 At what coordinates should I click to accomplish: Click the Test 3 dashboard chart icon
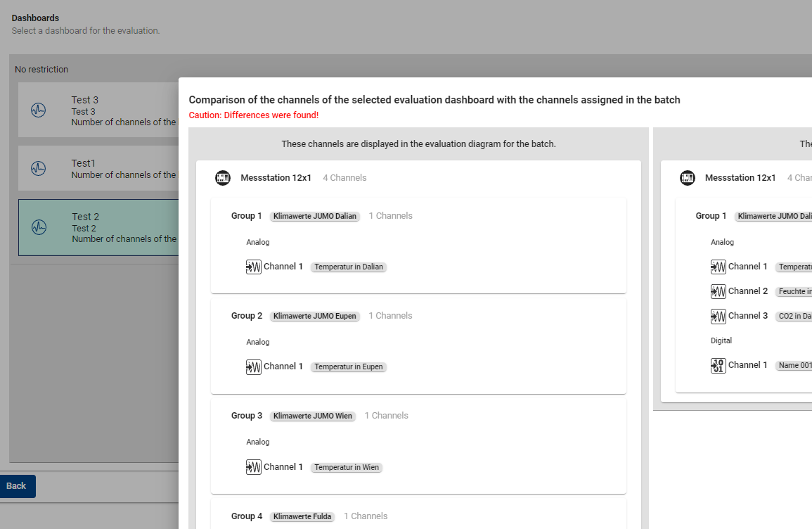tap(39, 110)
